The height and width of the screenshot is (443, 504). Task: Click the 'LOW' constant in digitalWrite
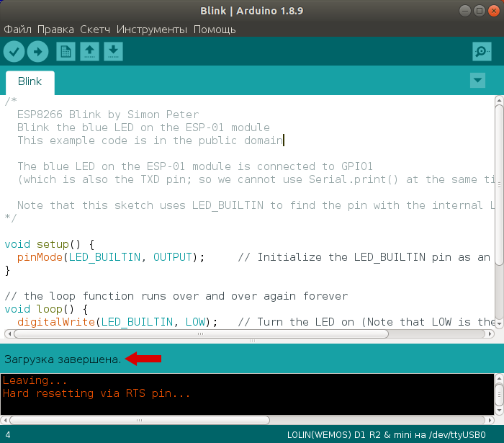coord(195,322)
